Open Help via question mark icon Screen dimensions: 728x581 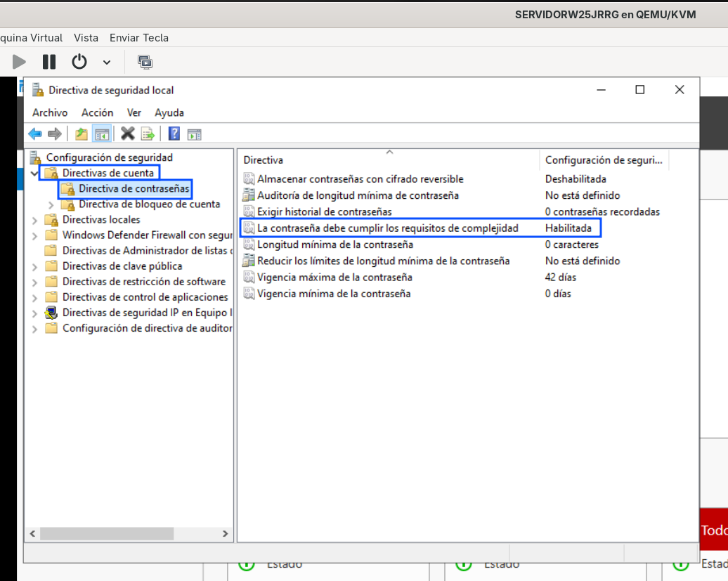pos(174,133)
